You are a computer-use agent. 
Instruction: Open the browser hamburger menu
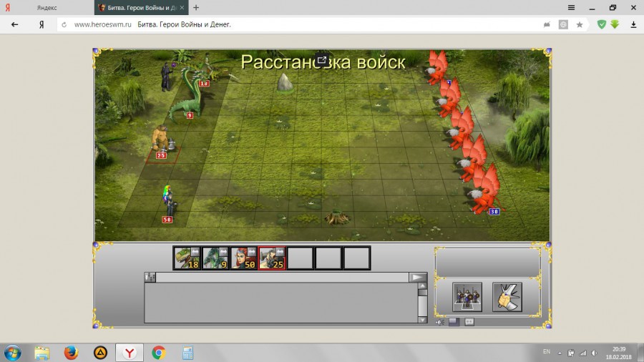(571, 8)
